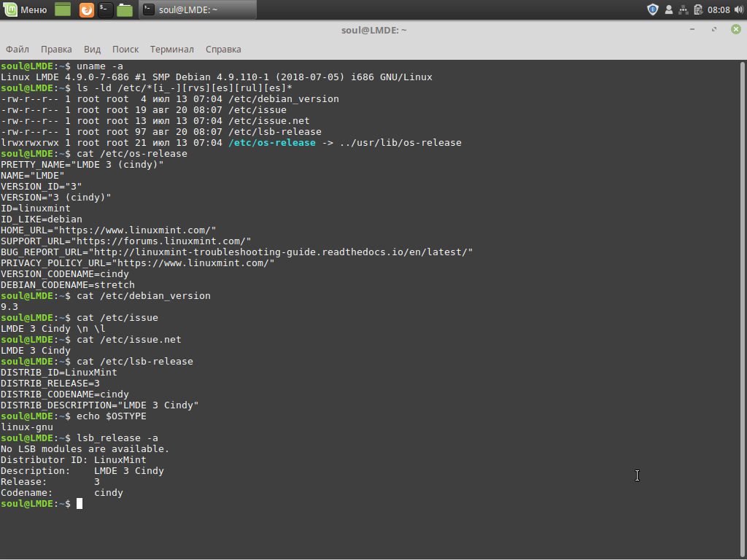This screenshot has height=560, width=747.
Task: Minimize the terminal window
Action: tap(692, 29)
